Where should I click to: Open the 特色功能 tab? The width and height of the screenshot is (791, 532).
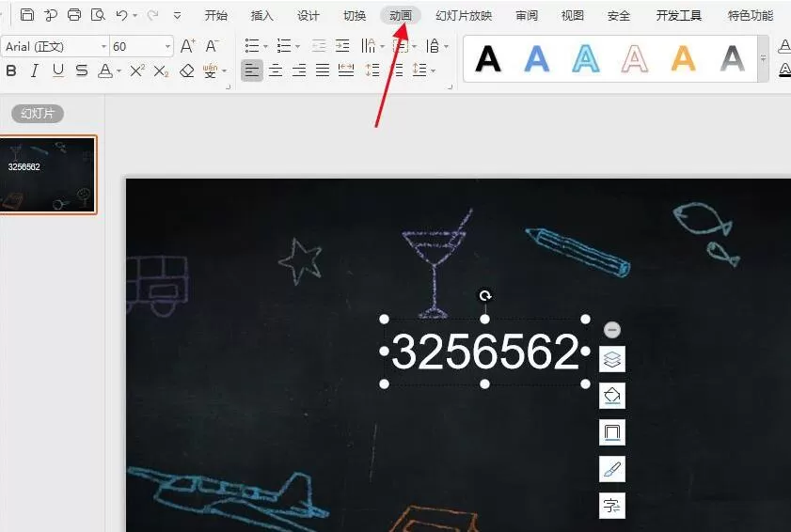(x=751, y=16)
